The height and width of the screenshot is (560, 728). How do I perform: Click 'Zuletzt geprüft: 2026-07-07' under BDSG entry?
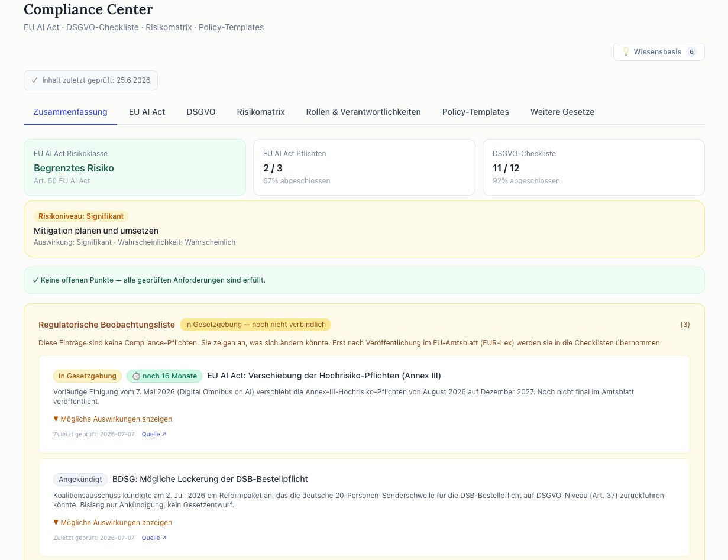tap(94, 538)
